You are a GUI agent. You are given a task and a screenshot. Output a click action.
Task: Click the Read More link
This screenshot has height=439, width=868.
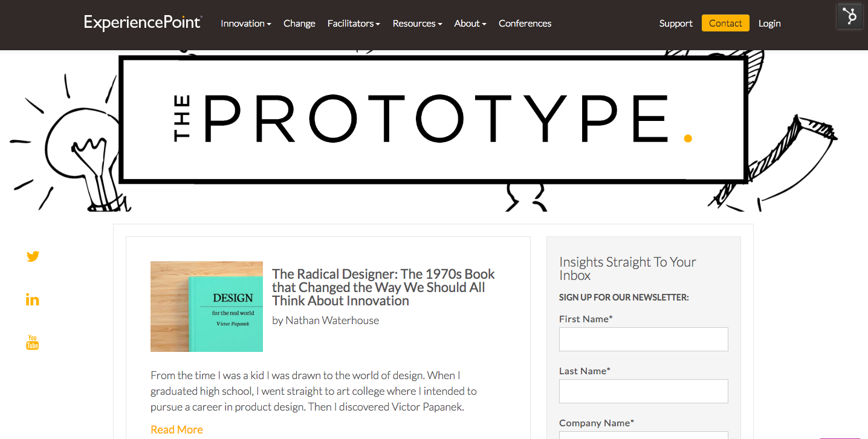(x=177, y=430)
